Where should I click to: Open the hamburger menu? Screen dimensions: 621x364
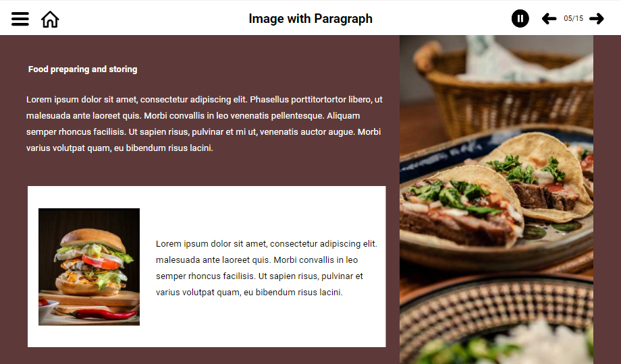20,19
